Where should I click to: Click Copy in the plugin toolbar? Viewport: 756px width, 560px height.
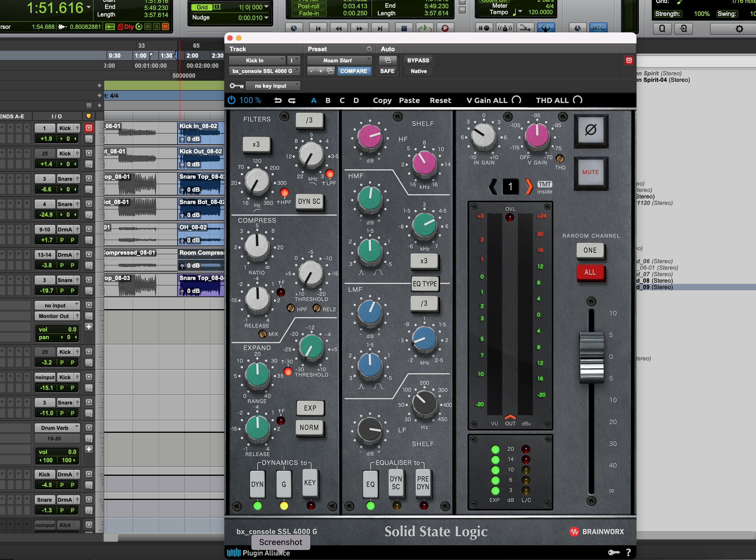[382, 101]
